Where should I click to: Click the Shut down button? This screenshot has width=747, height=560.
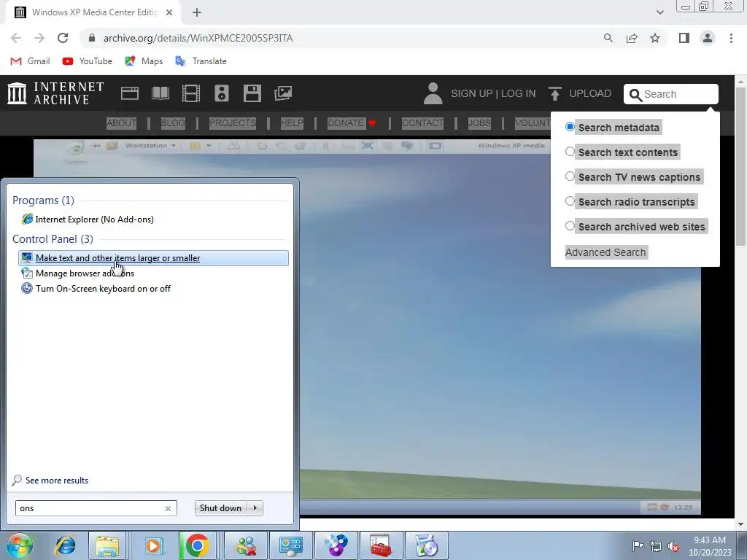[220, 508]
